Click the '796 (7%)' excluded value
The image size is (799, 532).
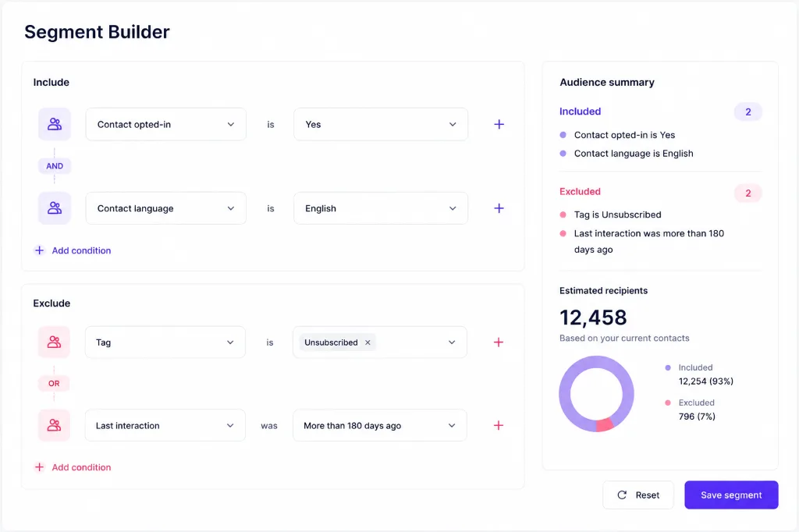pos(697,417)
